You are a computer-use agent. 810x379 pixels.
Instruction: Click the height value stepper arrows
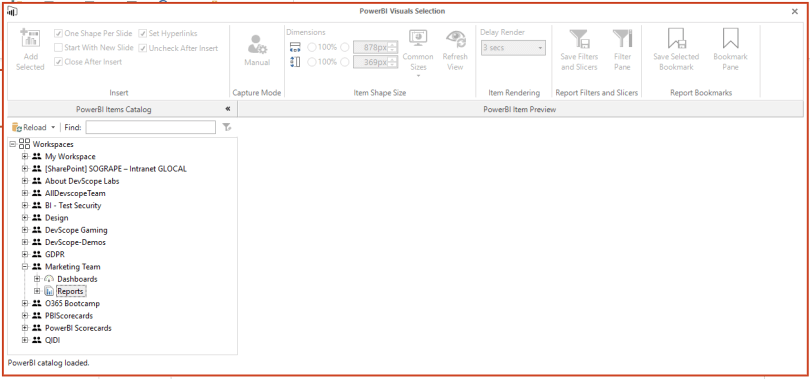[x=393, y=62]
